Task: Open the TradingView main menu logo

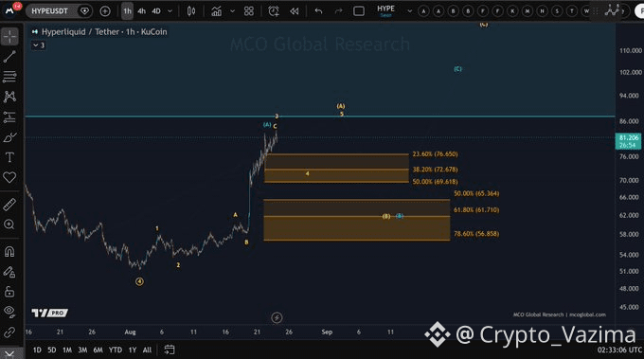Action: pyautogui.click(x=9, y=10)
